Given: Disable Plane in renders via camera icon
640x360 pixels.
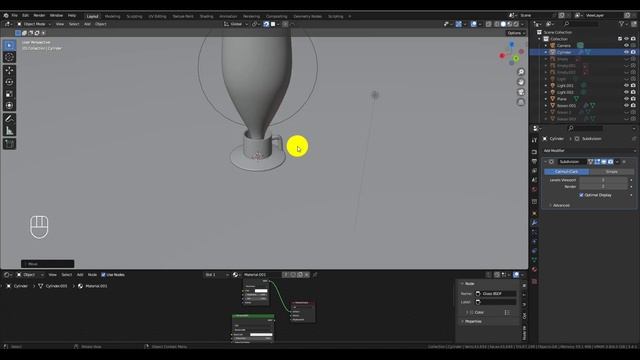Looking at the screenshot, I should tap(633, 99).
